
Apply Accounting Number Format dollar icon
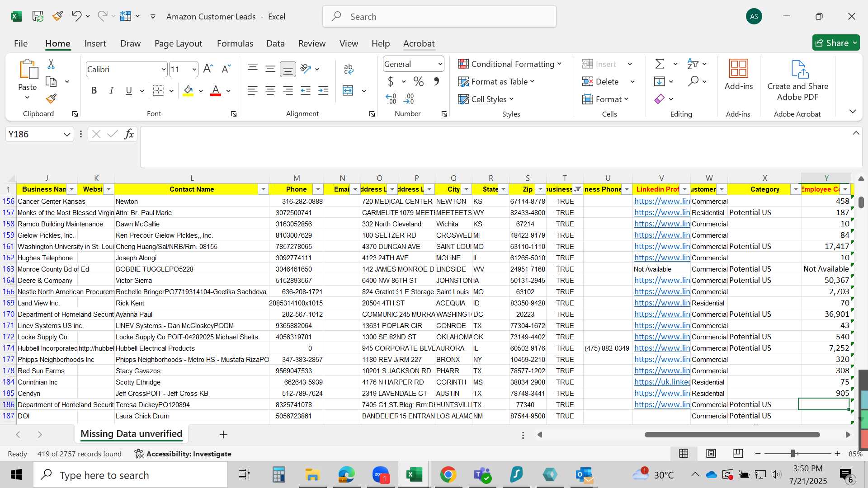(391, 81)
